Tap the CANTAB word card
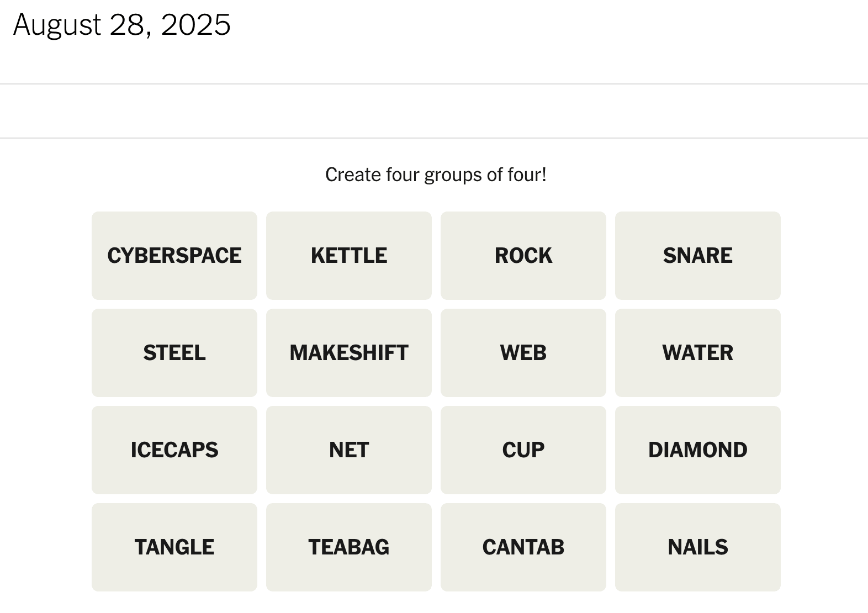 [523, 547]
